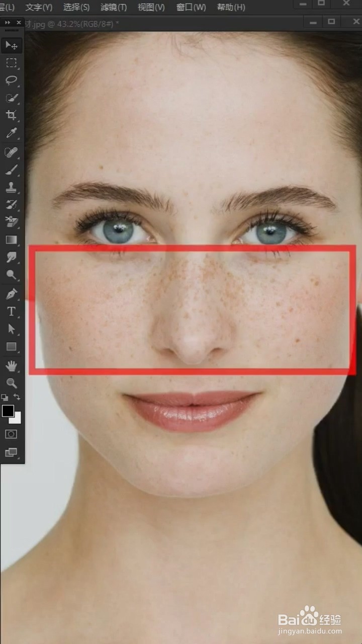Image resolution: width=362 pixels, height=644 pixels.
Task: Change the screen mode
Action: coord(11,452)
